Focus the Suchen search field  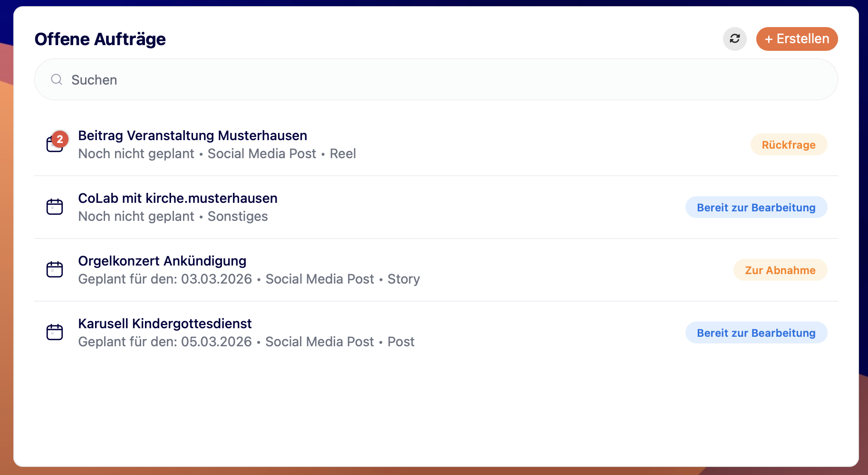428,79
